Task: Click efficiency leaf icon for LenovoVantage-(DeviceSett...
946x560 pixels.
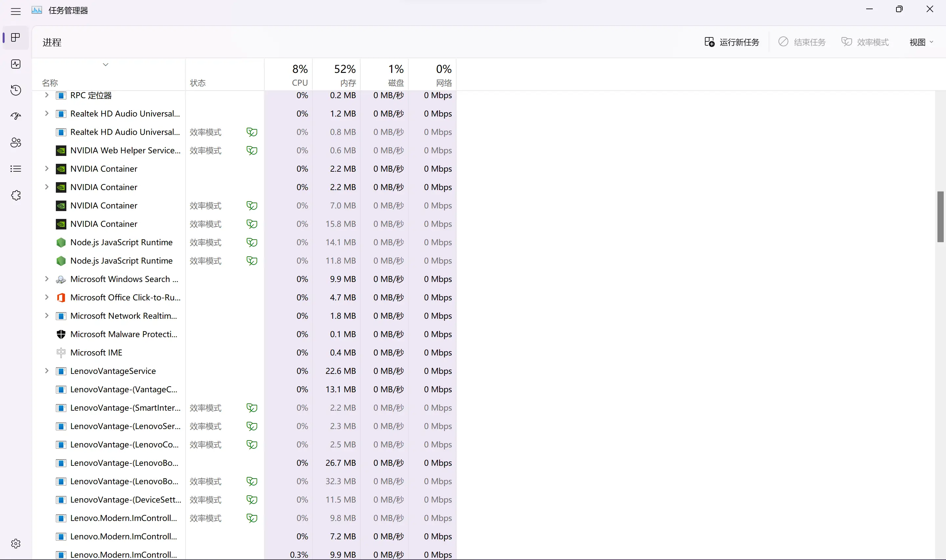Action: [x=252, y=500]
